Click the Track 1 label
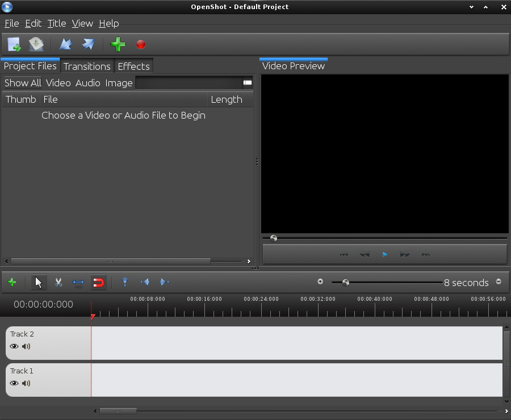This screenshot has height=420, width=511. pyautogui.click(x=22, y=371)
